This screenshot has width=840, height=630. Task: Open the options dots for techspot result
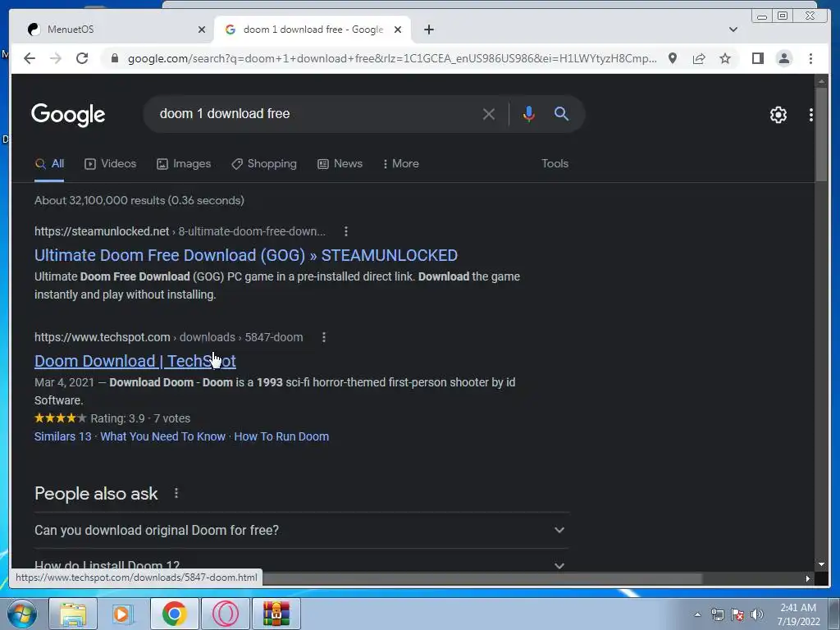point(323,337)
